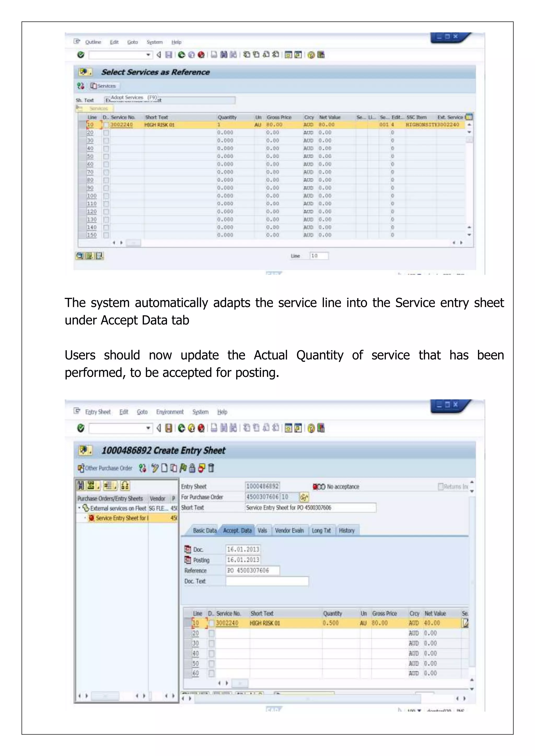Click Other Purchase Order button

pos(105,468)
